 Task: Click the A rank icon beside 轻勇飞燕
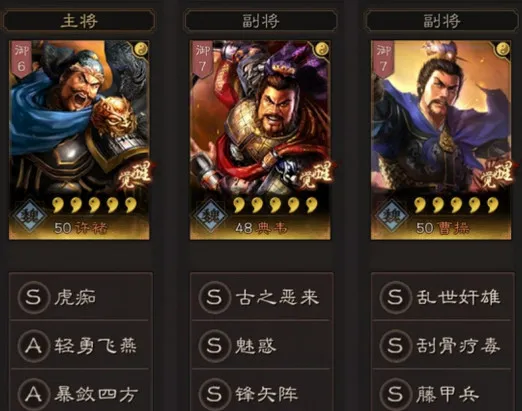tap(33, 346)
